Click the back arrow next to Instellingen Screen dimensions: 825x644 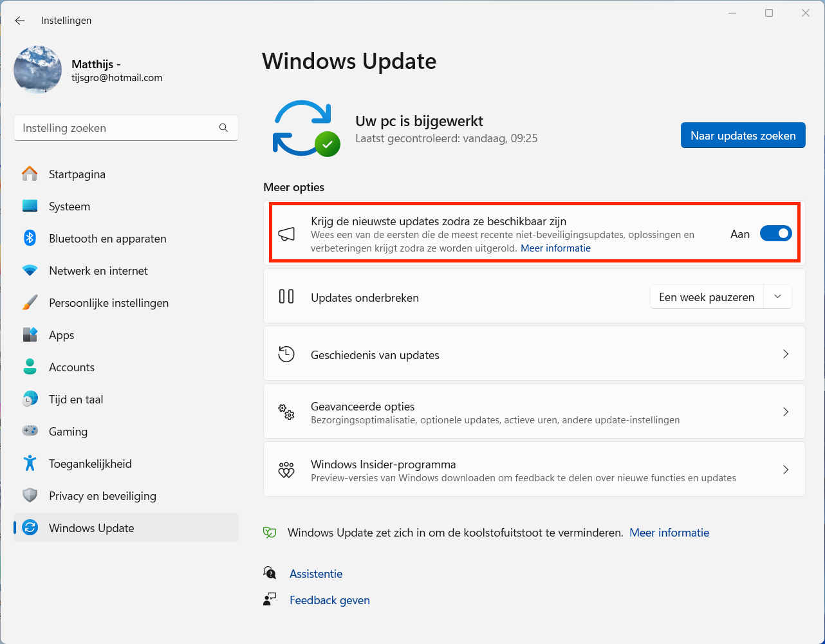20,21
